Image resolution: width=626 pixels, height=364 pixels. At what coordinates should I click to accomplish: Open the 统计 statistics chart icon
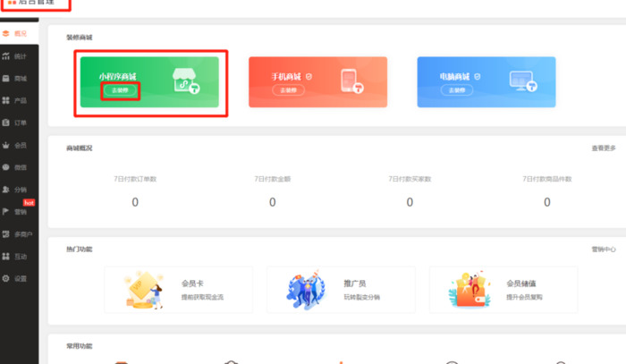coord(5,56)
